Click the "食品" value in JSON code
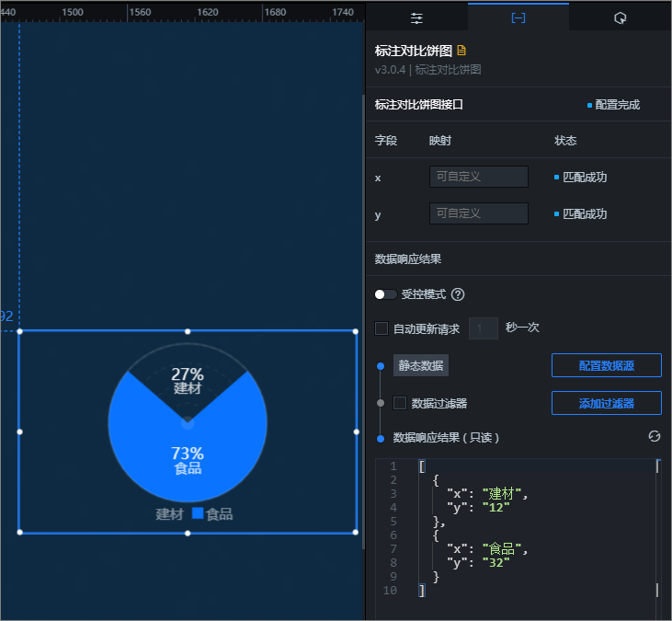 tap(502, 548)
